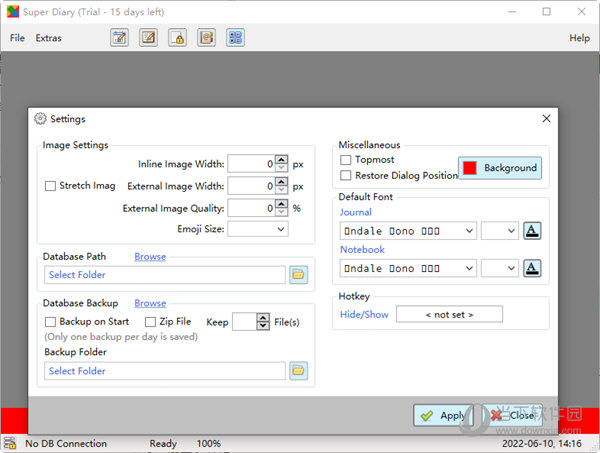Click the Close button in Settings
Viewport: 600px width, 453px height.
click(513, 415)
